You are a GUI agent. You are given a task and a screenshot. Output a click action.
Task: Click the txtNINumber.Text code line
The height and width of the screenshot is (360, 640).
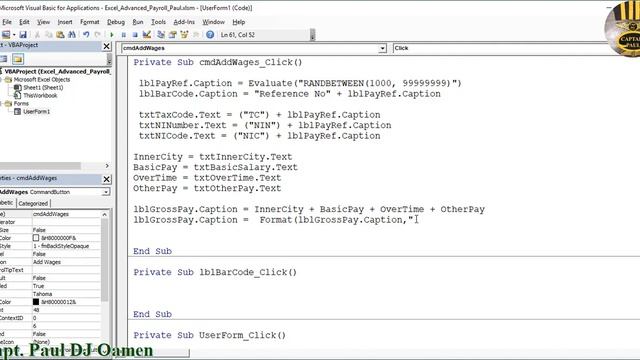point(265,125)
